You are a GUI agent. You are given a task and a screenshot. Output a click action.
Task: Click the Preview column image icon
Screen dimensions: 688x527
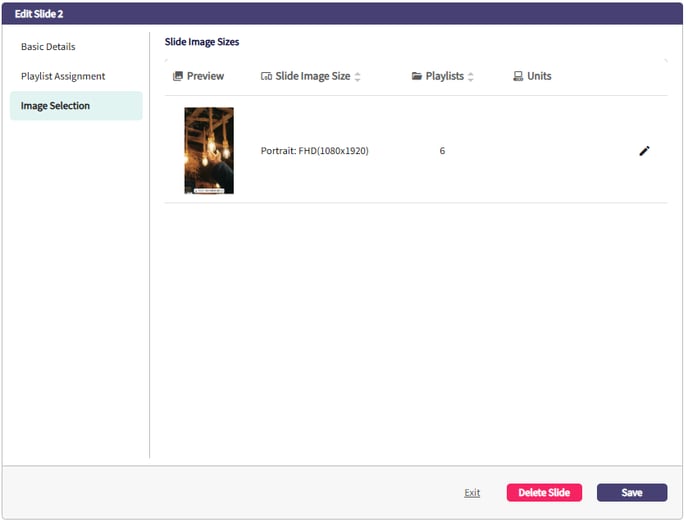(179, 77)
